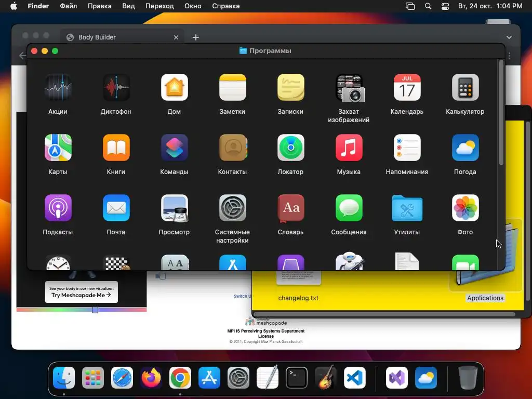Open the Справка help menu
Image resolution: width=532 pixels, height=399 pixels.
pyautogui.click(x=225, y=6)
